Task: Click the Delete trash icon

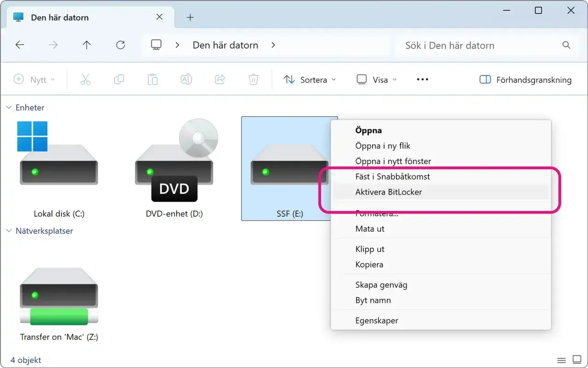Action: [x=254, y=79]
